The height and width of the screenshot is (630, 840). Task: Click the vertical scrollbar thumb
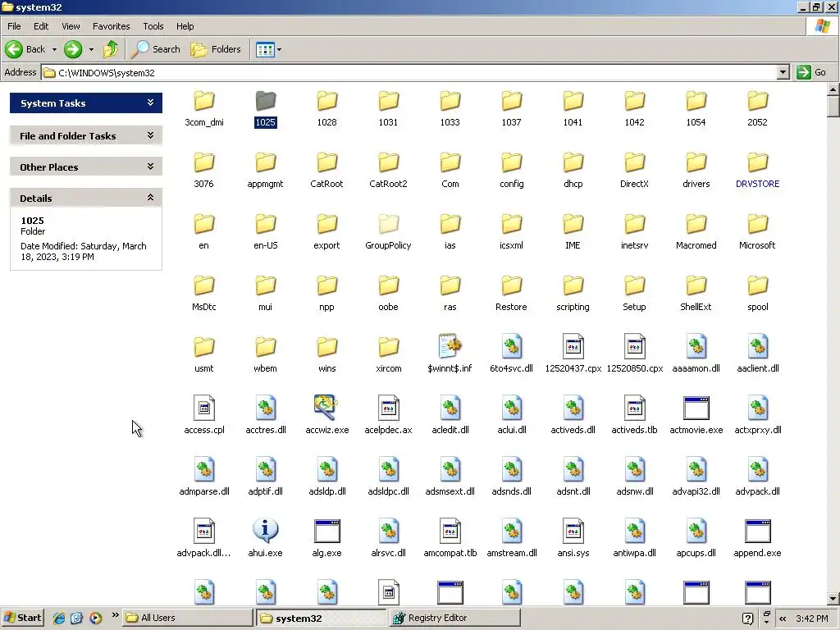(x=833, y=106)
